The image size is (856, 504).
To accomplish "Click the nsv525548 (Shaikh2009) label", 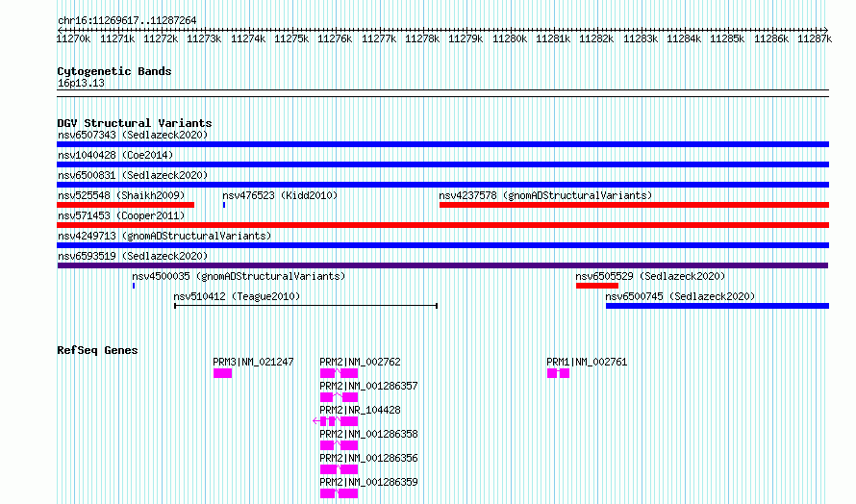I will (121, 195).
